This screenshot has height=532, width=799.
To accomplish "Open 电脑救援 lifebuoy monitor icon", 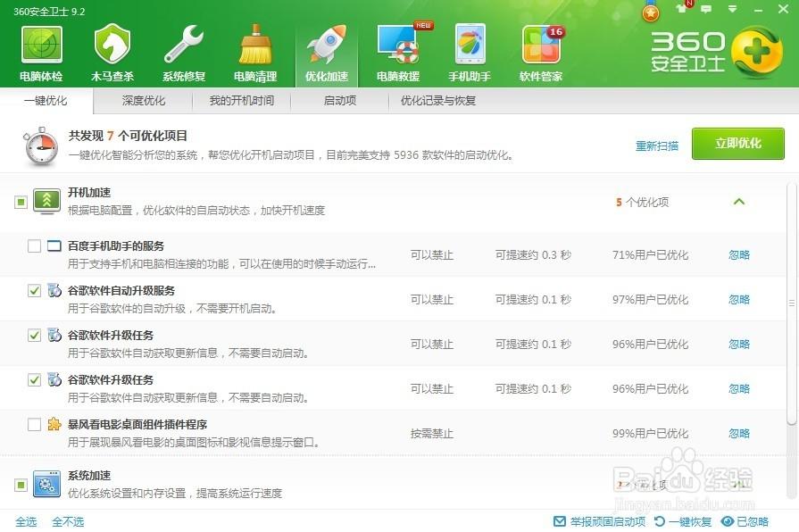I will (x=398, y=45).
